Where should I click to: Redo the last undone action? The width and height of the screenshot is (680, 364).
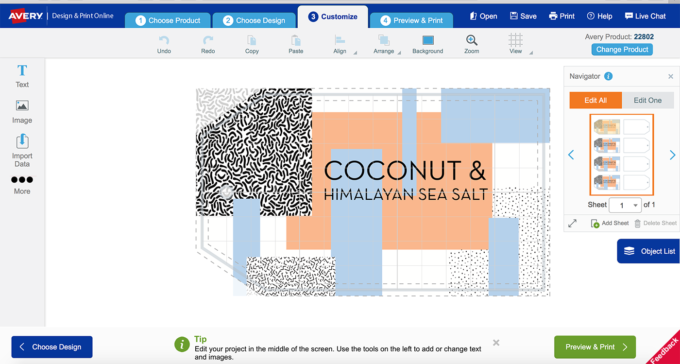tap(208, 44)
